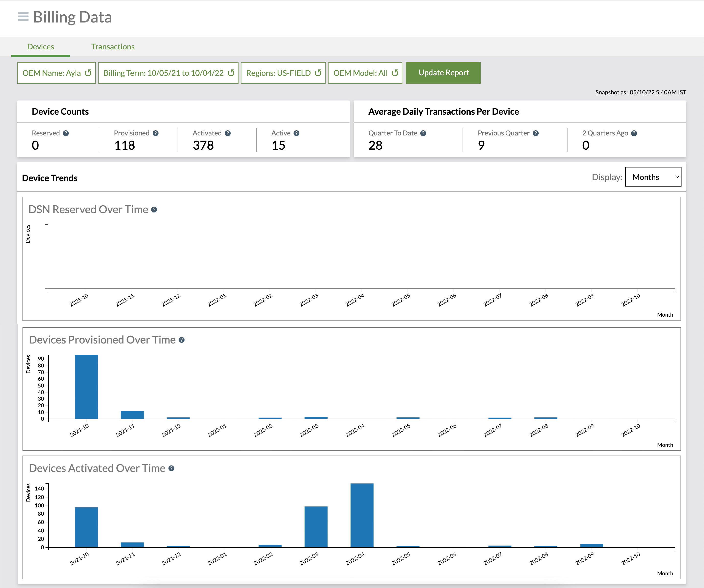Viewport: 704px width, 588px height.
Task: Click the Provisioned value 118
Action: point(125,145)
